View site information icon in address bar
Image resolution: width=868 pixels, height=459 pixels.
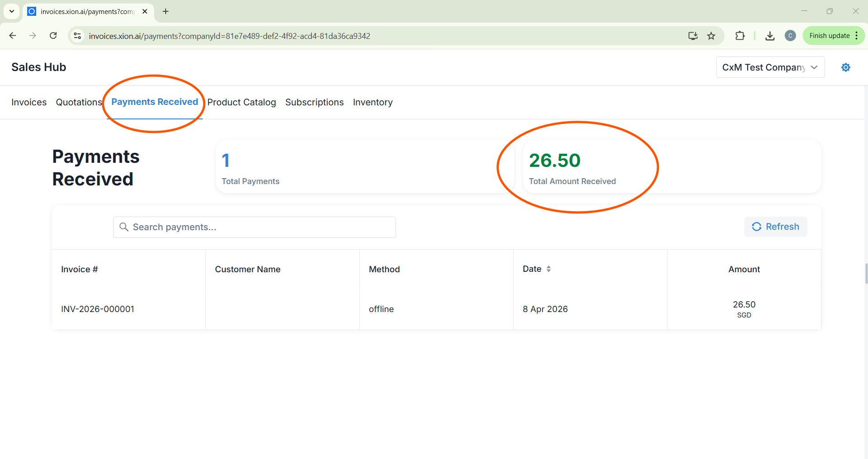(77, 36)
